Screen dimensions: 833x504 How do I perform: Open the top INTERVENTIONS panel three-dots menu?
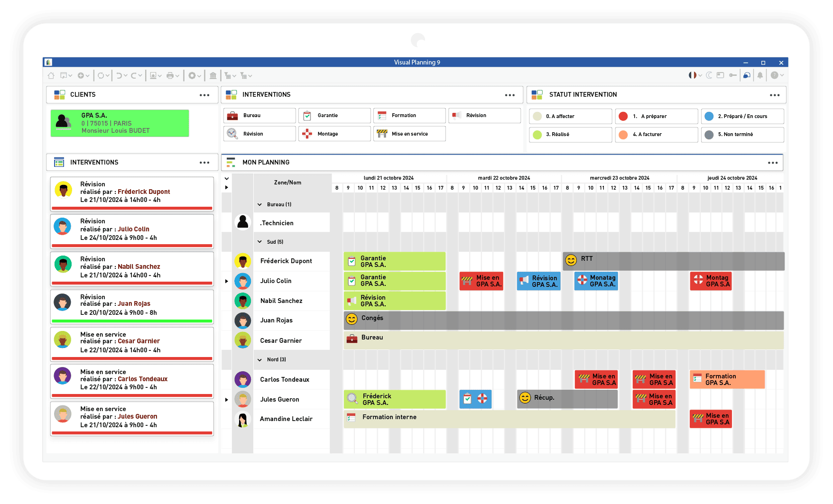coord(510,95)
